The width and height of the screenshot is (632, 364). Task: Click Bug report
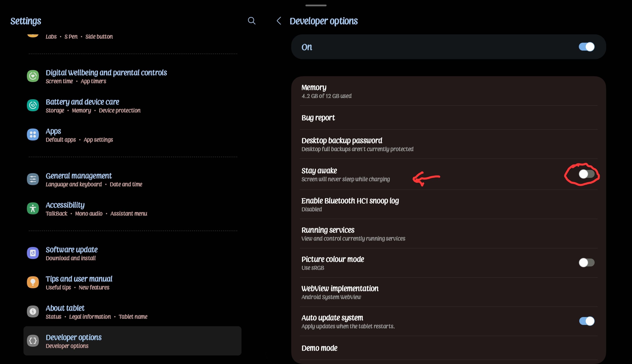[318, 117]
